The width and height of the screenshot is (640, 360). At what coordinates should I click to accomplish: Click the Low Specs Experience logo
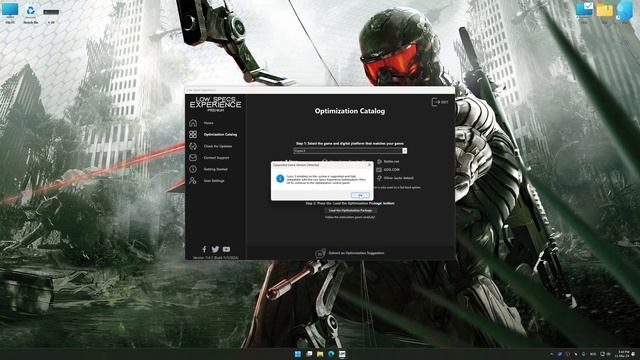click(x=216, y=103)
